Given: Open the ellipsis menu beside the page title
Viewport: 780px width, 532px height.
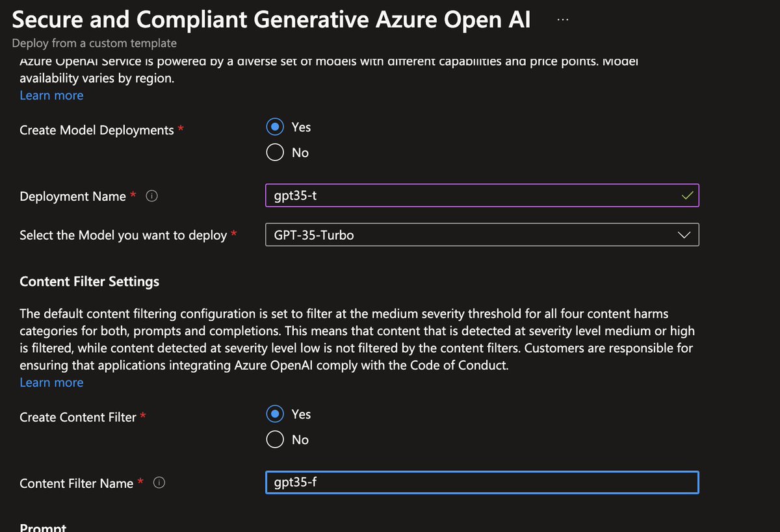Looking at the screenshot, I should pos(562,20).
